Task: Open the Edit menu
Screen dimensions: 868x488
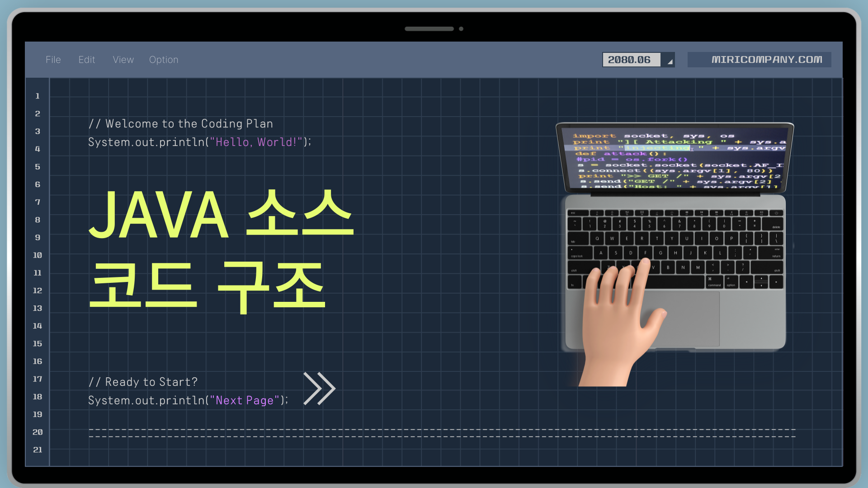Action: pyautogui.click(x=86, y=60)
